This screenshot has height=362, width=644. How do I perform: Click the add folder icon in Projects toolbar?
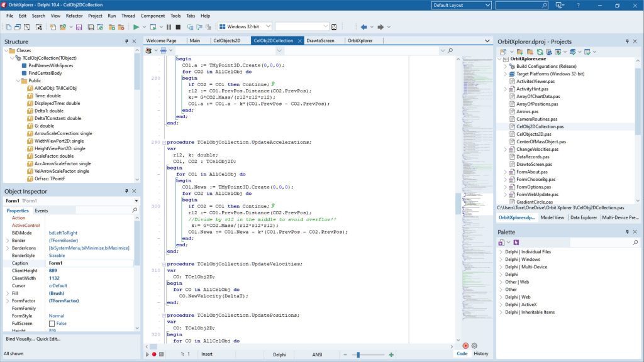(520, 52)
